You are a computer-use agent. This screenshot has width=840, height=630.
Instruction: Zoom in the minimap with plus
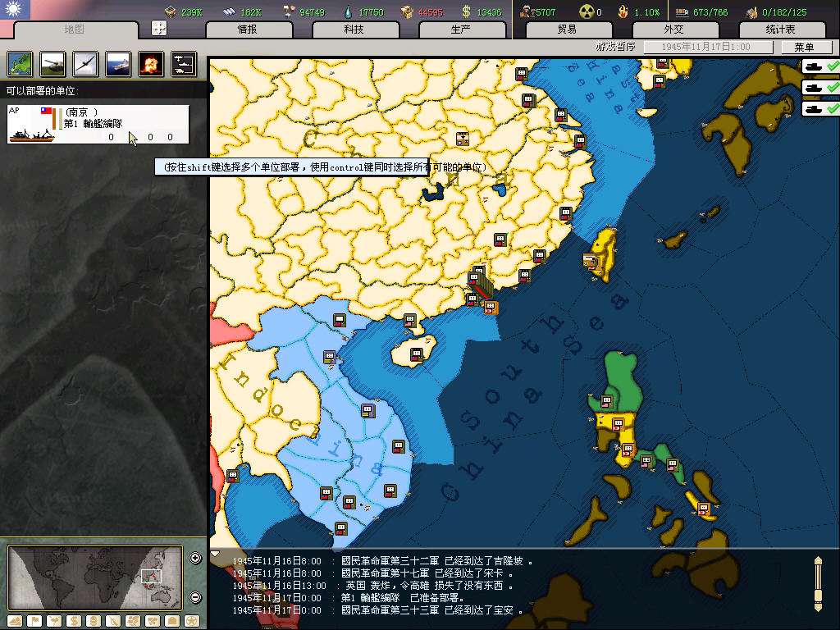pyautogui.click(x=195, y=558)
